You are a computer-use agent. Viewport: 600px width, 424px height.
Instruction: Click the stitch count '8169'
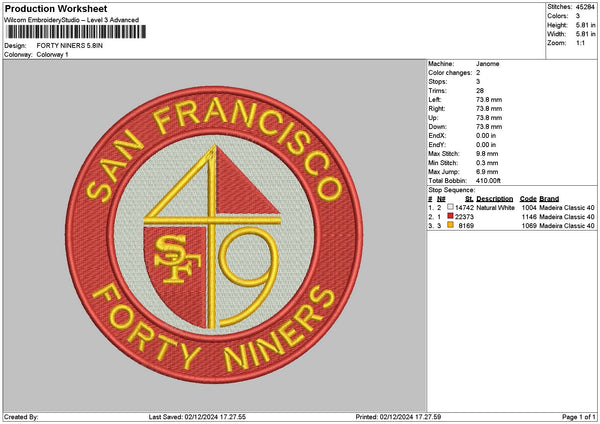pos(466,226)
